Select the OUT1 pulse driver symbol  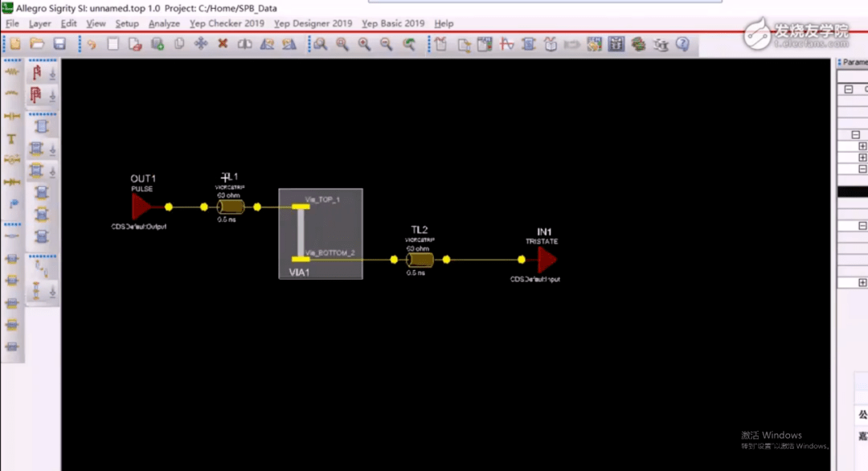tap(141, 207)
